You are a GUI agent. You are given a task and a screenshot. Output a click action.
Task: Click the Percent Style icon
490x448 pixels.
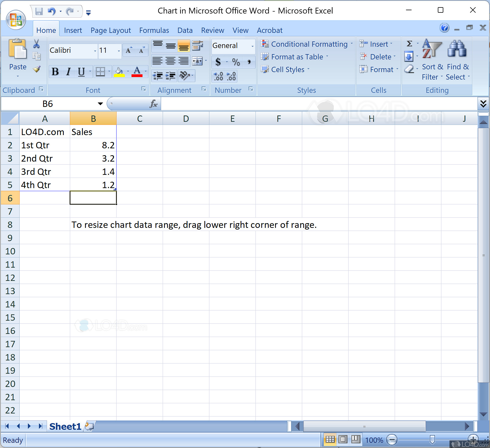(x=236, y=62)
